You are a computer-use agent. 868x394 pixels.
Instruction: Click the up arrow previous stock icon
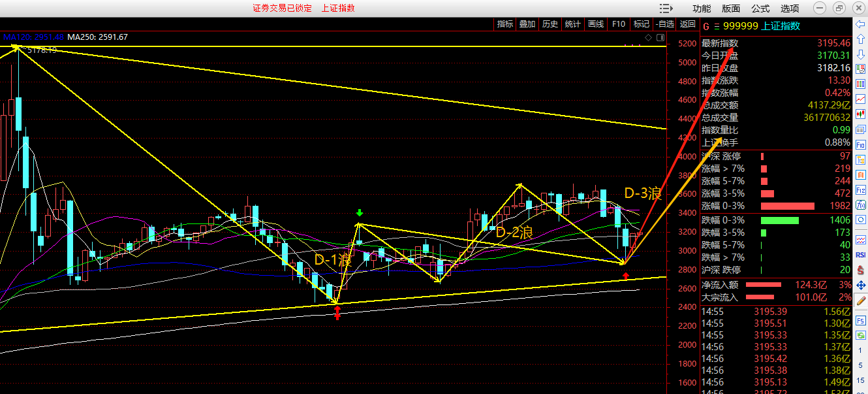point(861,39)
